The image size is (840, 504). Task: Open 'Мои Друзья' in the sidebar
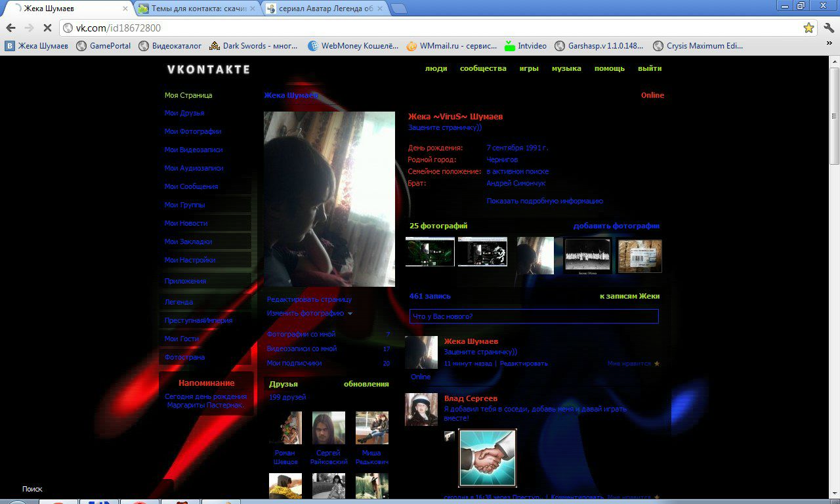point(184,113)
